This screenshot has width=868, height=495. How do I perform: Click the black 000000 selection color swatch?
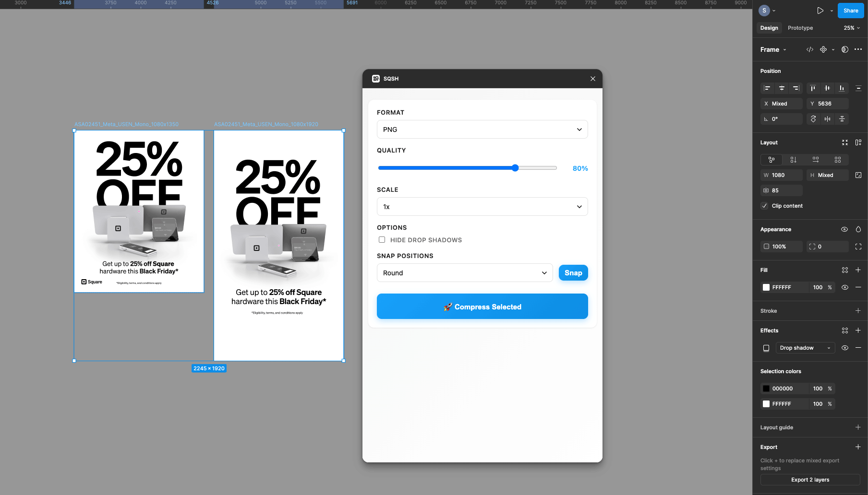(x=766, y=389)
